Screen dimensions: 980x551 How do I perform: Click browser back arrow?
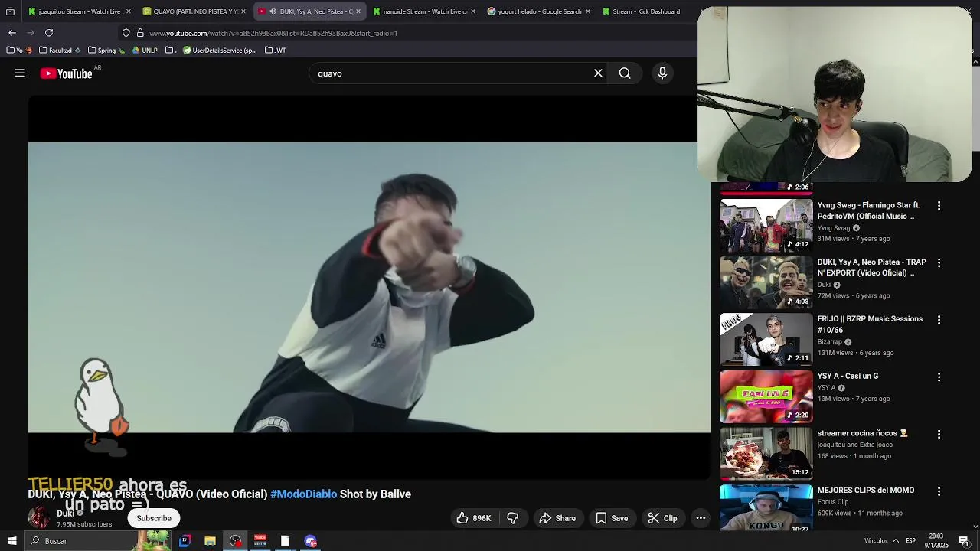[x=12, y=33]
